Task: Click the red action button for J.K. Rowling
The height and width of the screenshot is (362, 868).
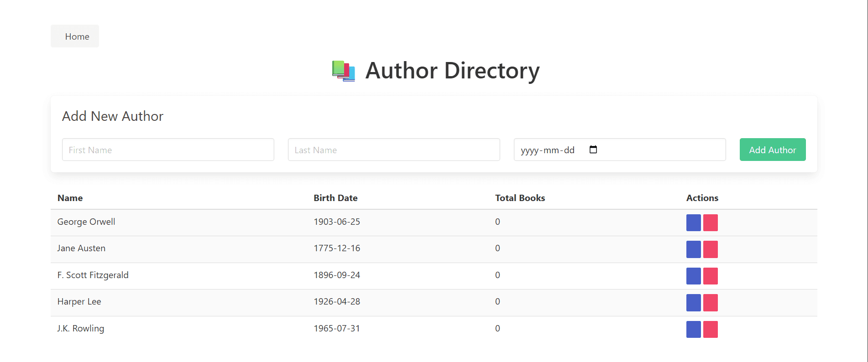Action: [x=710, y=329]
